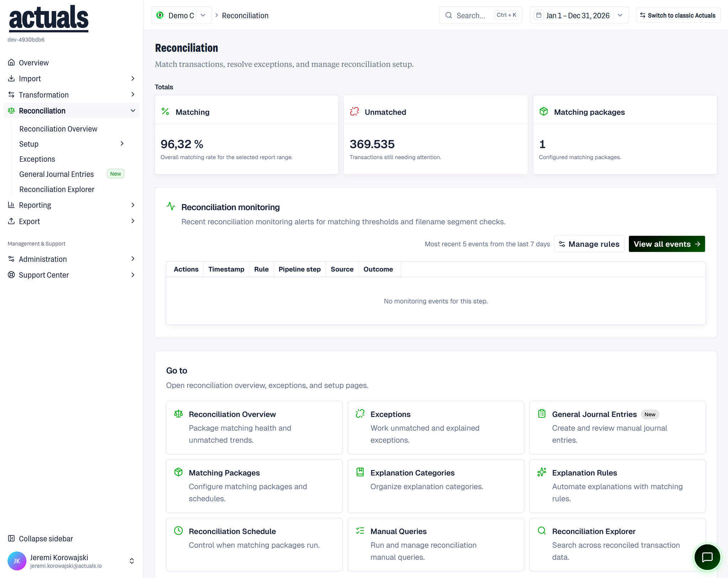Click the clipboard icon on General Journal Entries card
The height and width of the screenshot is (578, 728).
click(x=542, y=414)
